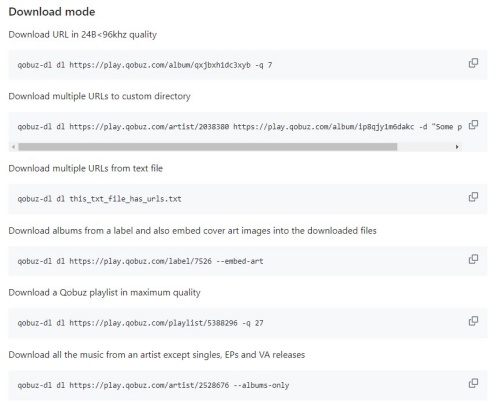Click 'Download URL in 24B<96khz quality' text
This screenshot has height=408, width=500.
(82, 35)
